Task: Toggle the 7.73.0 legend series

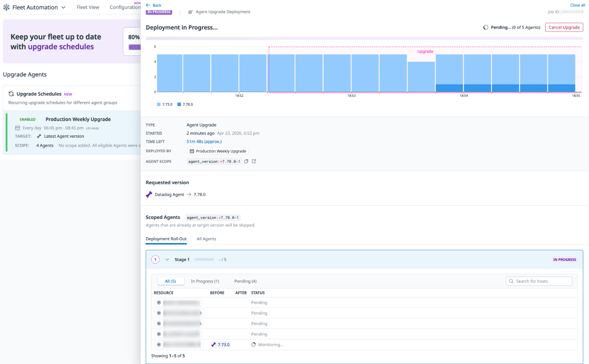Action: [x=165, y=104]
